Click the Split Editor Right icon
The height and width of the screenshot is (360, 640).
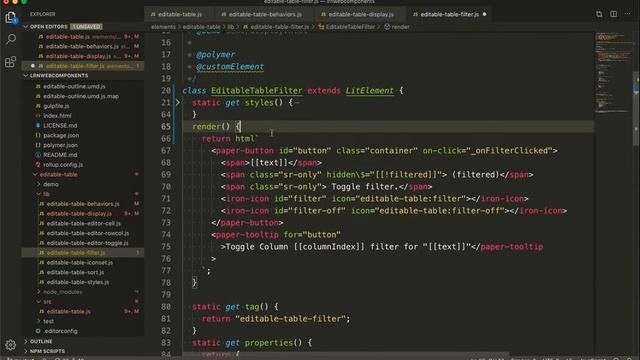point(613,14)
